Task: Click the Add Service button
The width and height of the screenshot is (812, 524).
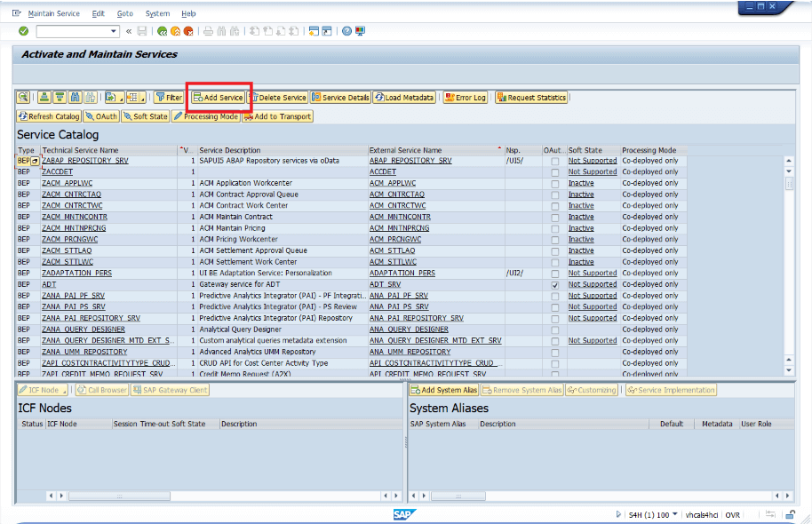Action: [x=219, y=98]
